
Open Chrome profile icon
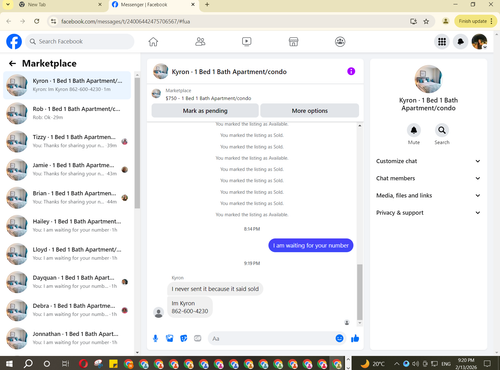tap(445, 21)
